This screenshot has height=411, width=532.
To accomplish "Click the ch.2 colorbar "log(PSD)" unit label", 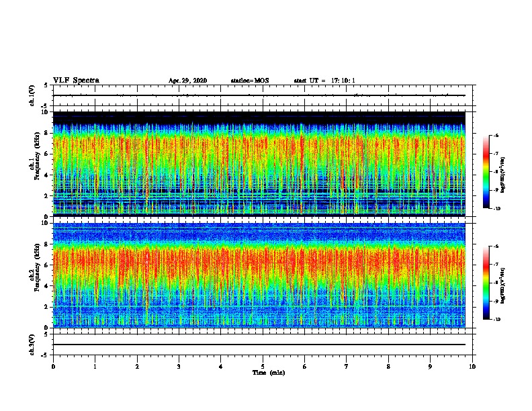I will (x=502, y=286).
